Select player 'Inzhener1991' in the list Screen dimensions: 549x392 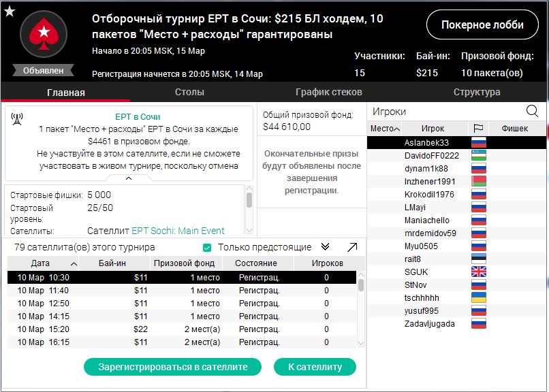pos(456,181)
